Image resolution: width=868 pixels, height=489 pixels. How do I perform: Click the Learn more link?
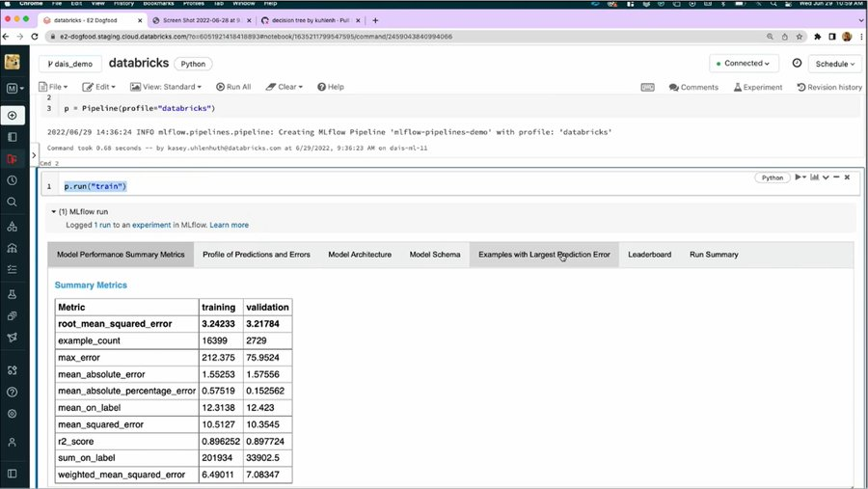tap(230, 225)
